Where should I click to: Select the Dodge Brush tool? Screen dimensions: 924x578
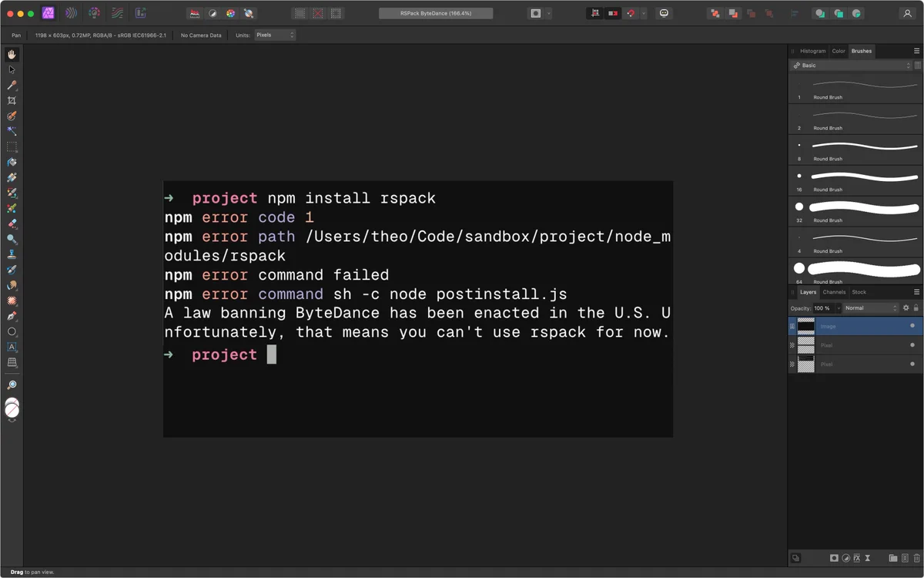coord(12,239)
